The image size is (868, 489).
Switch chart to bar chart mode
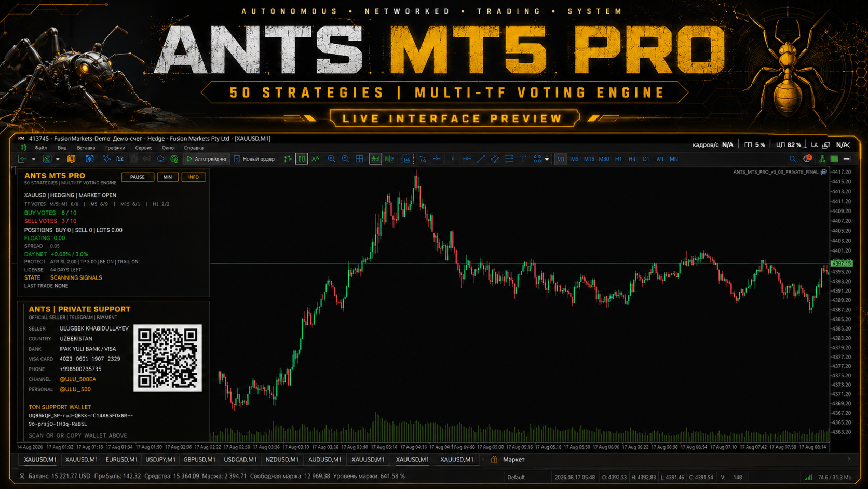pyautogui.click(x=288, y=159)
